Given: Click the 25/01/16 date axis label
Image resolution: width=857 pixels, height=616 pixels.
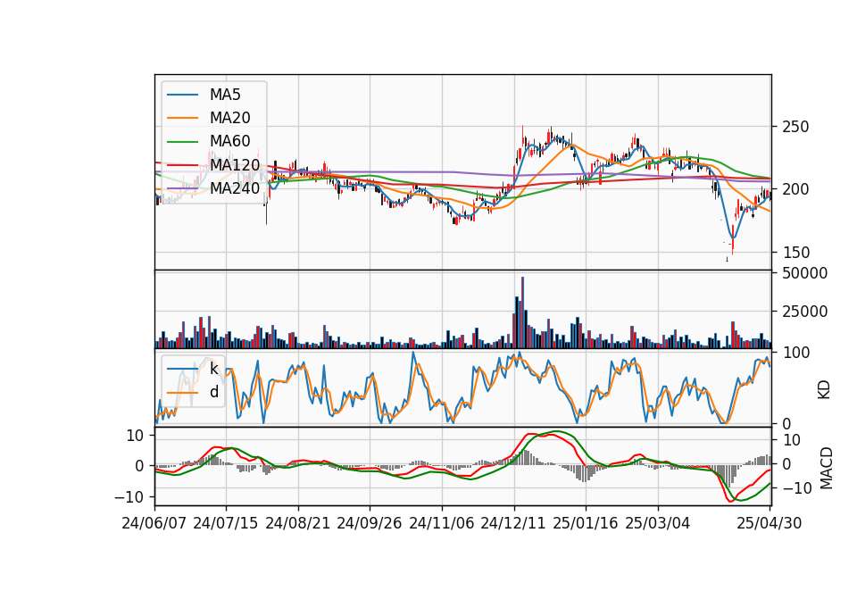Looking at the screenshot, I should [x=585, y=523].
